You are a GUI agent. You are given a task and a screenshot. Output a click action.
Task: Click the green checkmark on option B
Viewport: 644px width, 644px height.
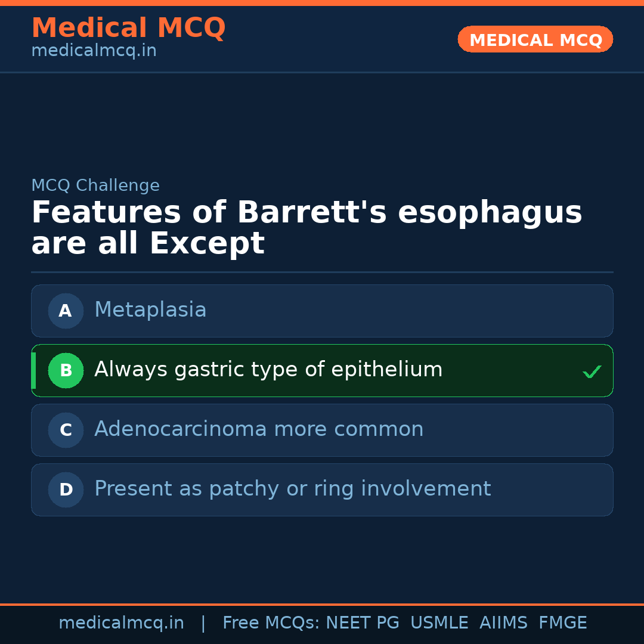[x=592, y=372]
